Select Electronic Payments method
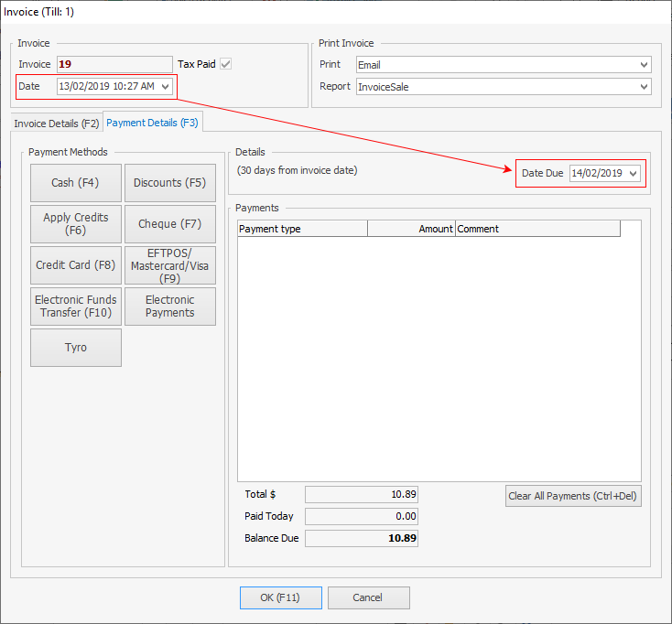The width and height of the screenshot is (672, 624). pos(169,307)
